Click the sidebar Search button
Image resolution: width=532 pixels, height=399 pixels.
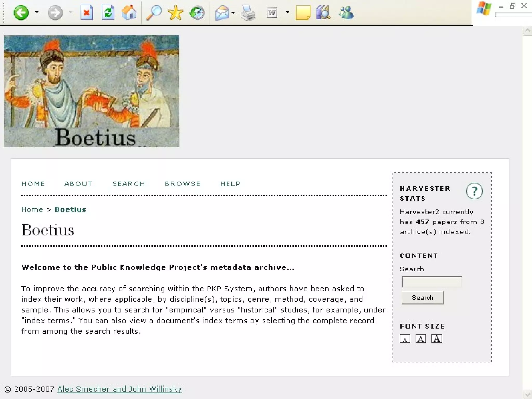[x=422, y=298]
